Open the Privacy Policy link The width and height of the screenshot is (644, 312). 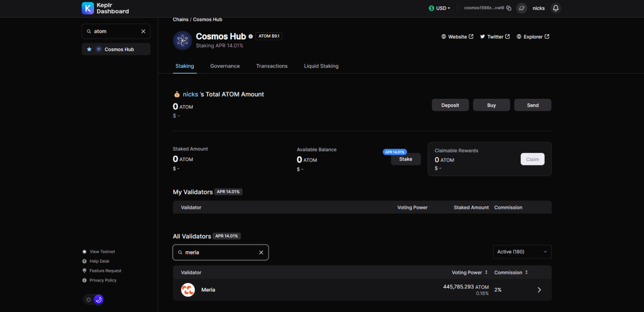103,280
